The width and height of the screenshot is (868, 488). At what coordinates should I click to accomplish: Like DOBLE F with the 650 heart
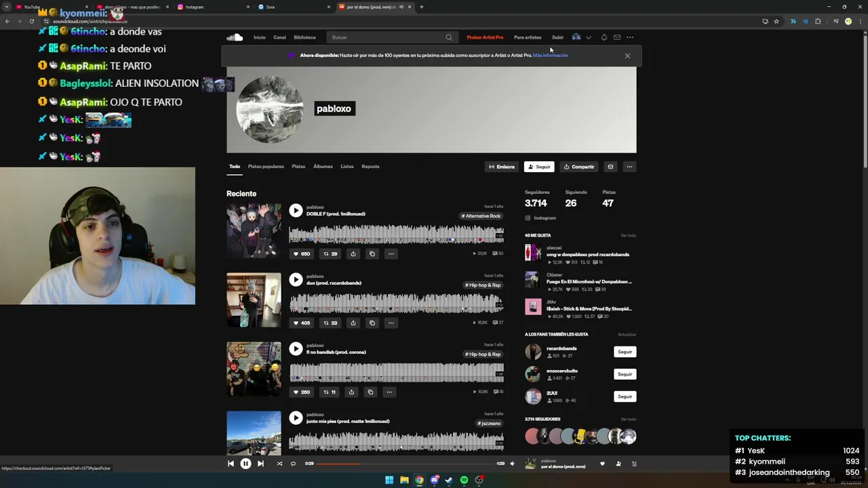coord(301,253)
